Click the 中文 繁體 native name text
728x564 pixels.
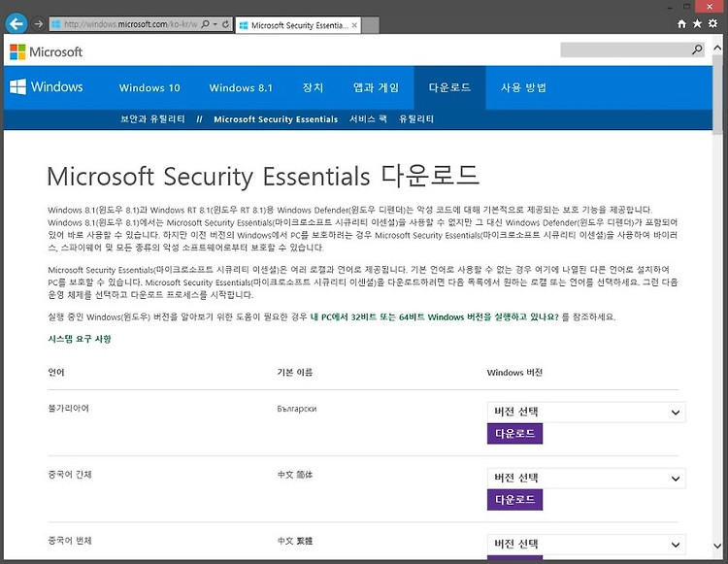(x=295, y=541)
